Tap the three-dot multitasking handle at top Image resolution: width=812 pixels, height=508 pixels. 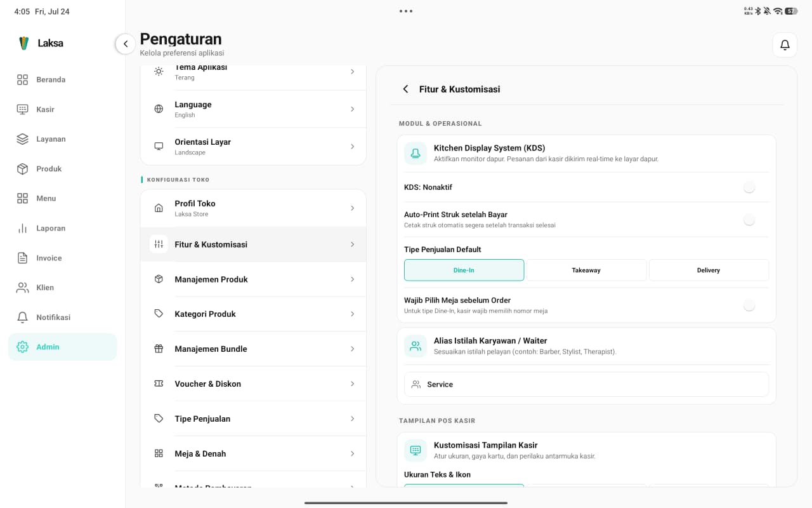tap(406, 11)
